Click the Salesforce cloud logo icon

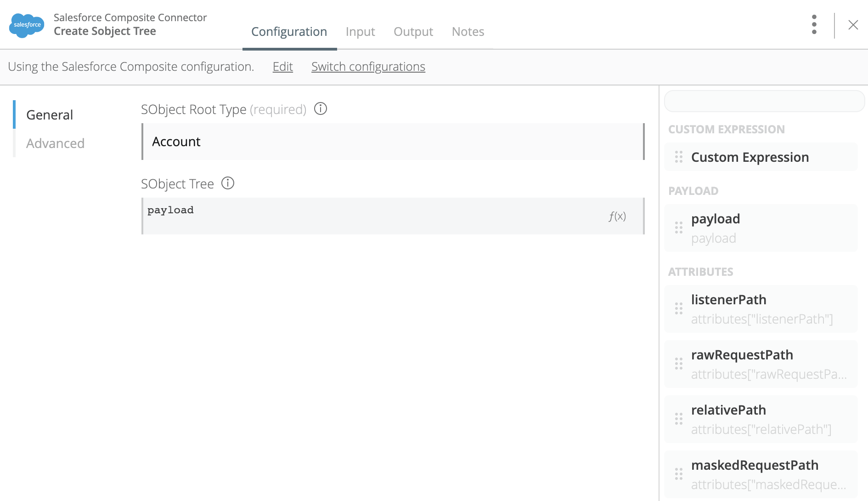26,24
